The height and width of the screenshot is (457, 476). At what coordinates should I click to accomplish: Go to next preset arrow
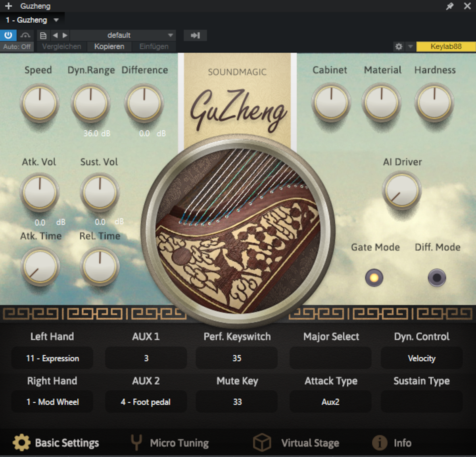(65, 35)
